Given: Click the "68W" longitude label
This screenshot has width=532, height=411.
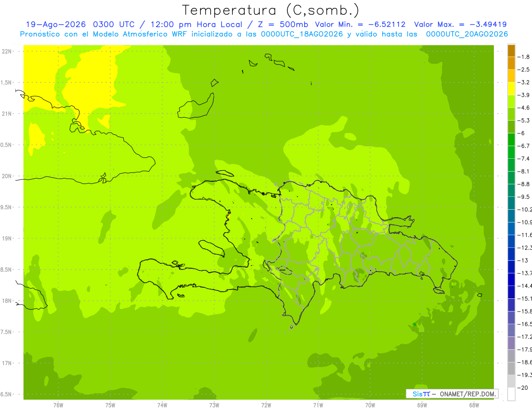Looking at the screenshot, I should (x=474, y=405).
